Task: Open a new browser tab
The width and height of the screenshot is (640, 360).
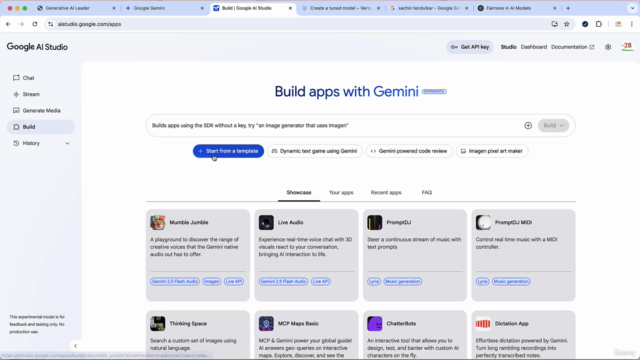Action: tap(568, 8)
